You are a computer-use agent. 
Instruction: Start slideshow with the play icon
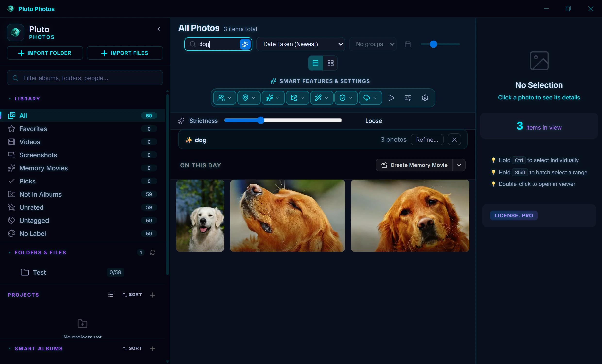391,98
